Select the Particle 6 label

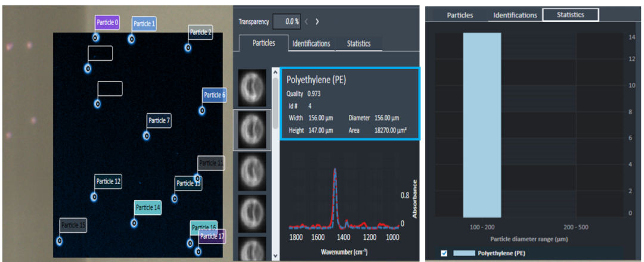coord(215,95)
